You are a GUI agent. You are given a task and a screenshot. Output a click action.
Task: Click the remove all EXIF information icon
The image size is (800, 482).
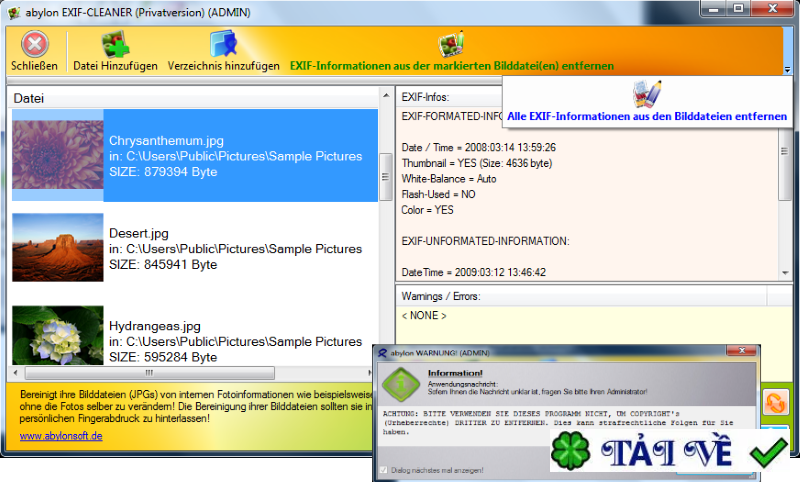[x=647, y=94]
